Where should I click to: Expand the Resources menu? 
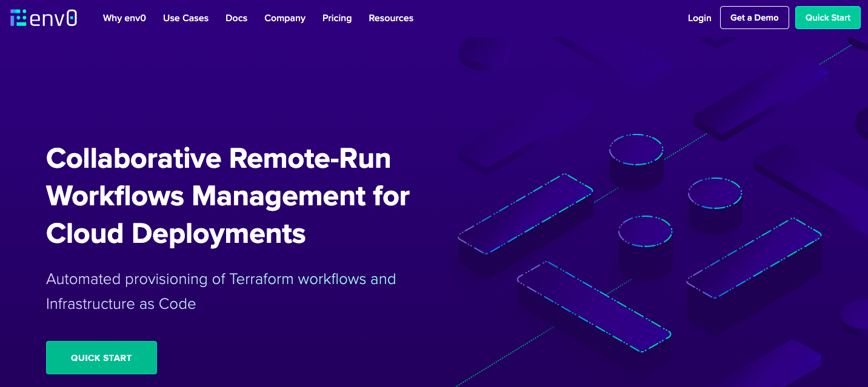coord(391,18)
